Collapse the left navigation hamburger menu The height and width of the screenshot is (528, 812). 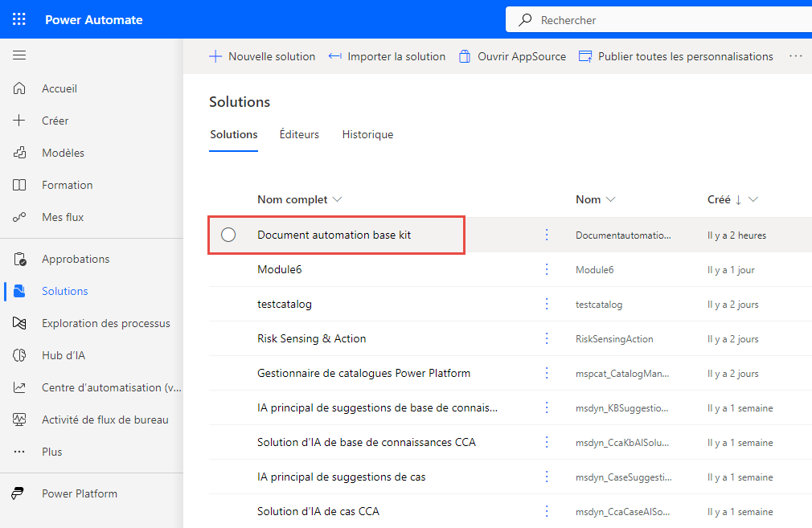click(x=19, y=55)
